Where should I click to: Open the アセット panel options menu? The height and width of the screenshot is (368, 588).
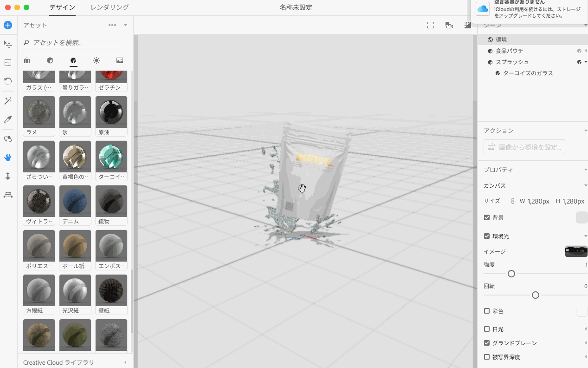pos(112,25)
